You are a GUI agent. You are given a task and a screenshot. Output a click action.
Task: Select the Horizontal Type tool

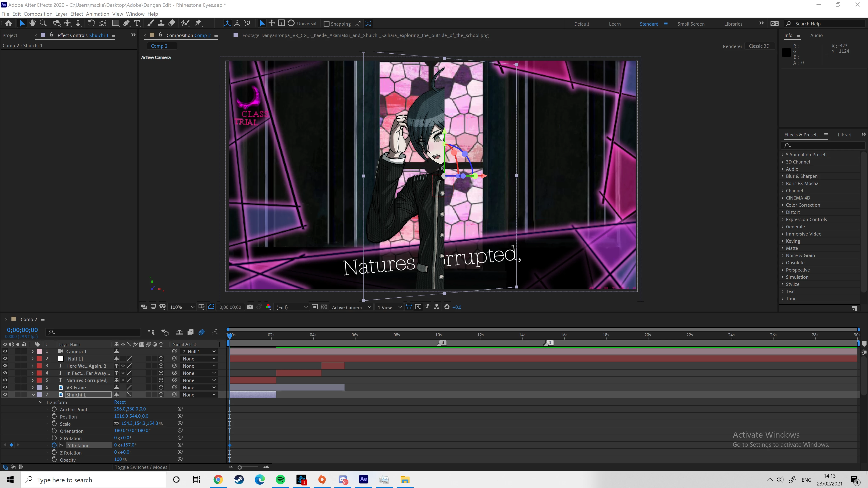pyautogui.click(x=137, y=23)
